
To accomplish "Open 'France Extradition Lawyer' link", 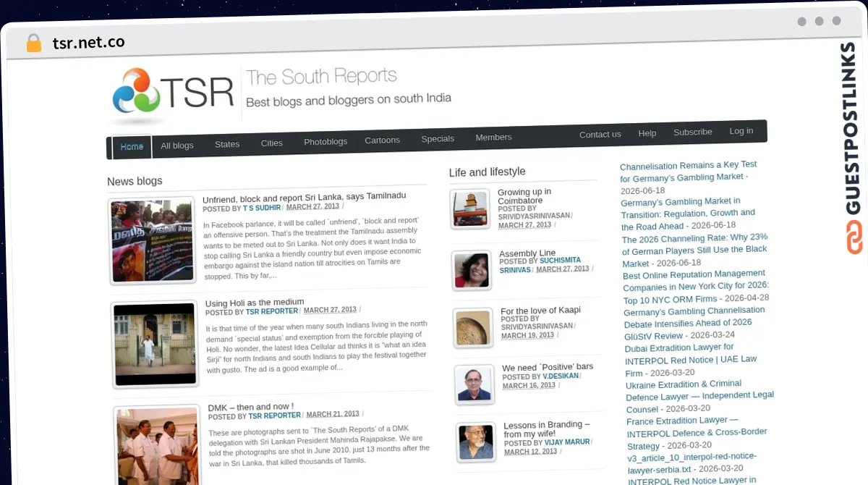I will (x=697, y=433).
